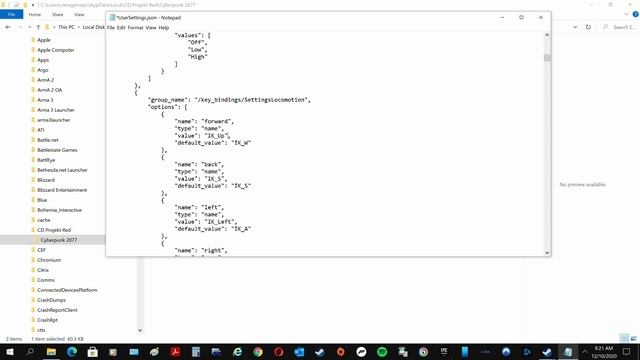Screen dimensions: 640x360
Task: Open the first Steam taskbar icon
Action: (x=320, y=352)
